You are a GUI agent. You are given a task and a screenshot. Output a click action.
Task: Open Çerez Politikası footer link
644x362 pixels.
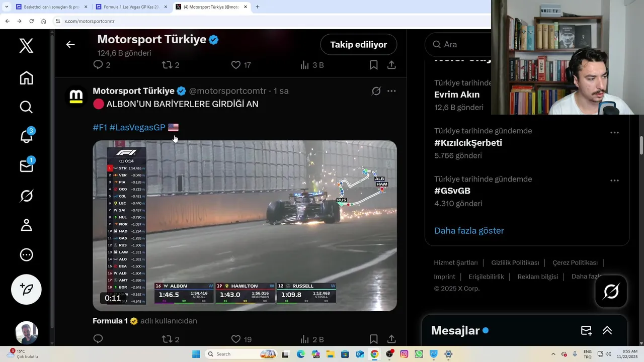[575, 262]
